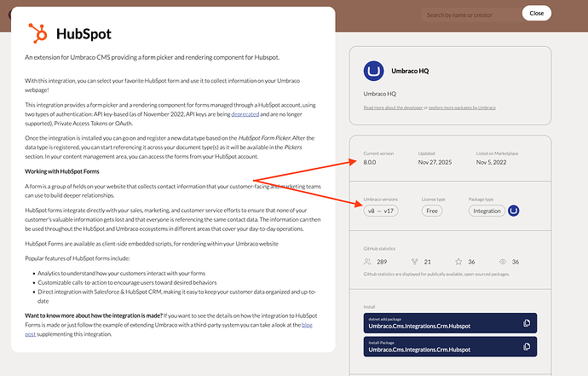Click current version value 8.0.0
This screenshot has width=588, height=376.
(x=369, y=162)
